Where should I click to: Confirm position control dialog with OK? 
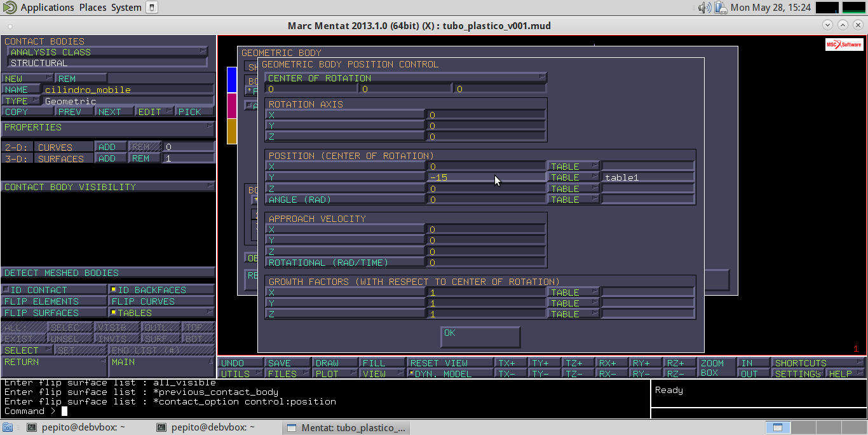pos(480,337)
